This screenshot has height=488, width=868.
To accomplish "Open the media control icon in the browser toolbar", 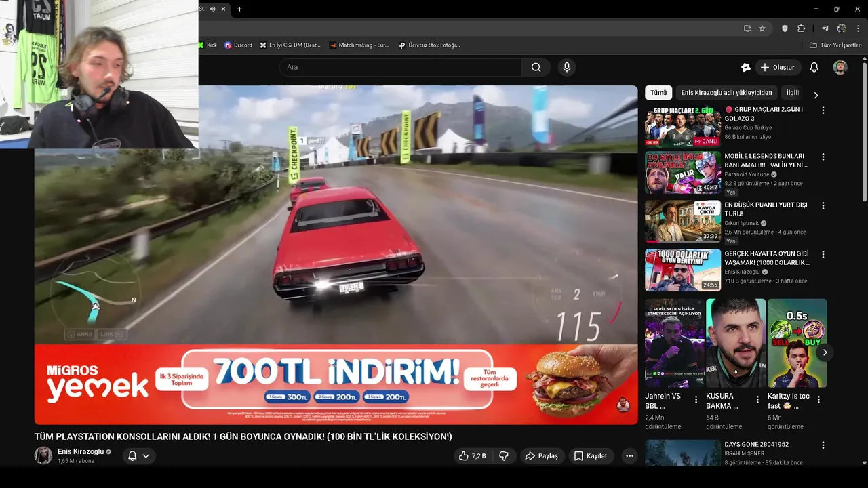I will 825,28.
